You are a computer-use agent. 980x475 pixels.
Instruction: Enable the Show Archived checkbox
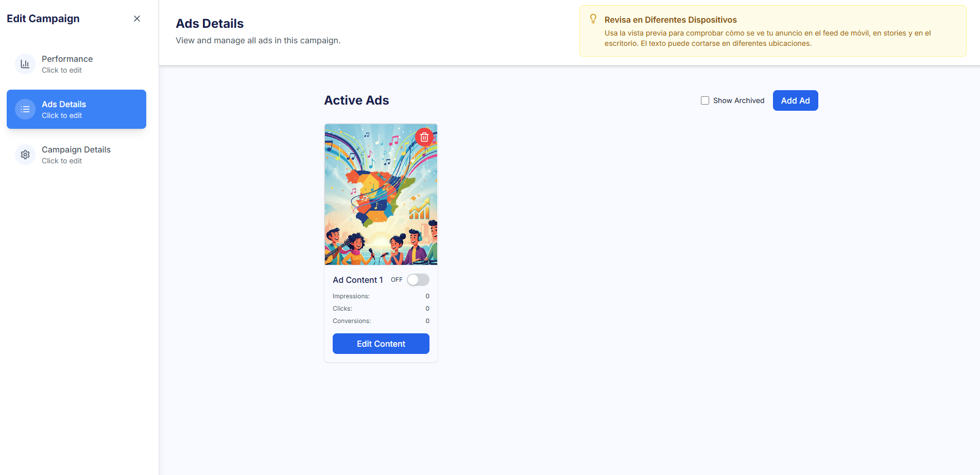tap(705, 100)
